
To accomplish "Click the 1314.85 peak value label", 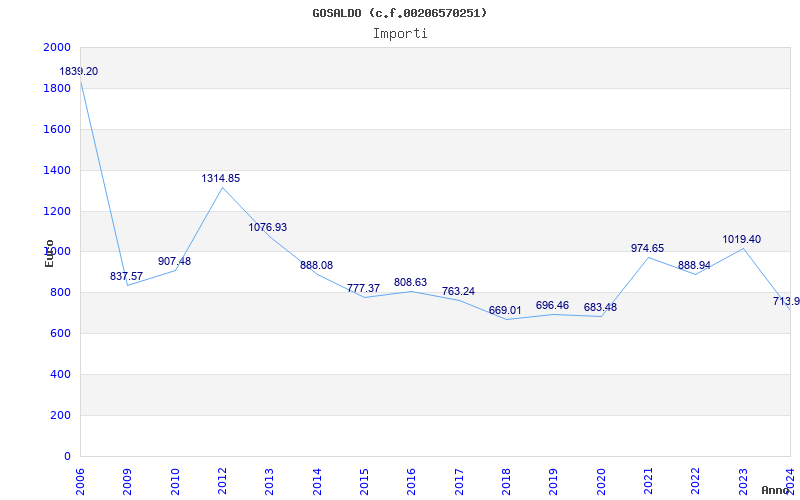I will pos(220,179).
